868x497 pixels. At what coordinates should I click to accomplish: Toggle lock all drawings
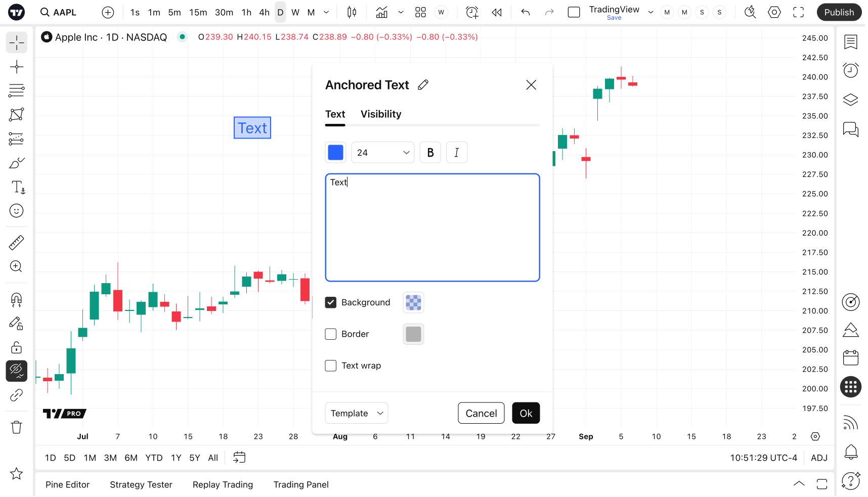pyautogui.click(x=17, y=347)
